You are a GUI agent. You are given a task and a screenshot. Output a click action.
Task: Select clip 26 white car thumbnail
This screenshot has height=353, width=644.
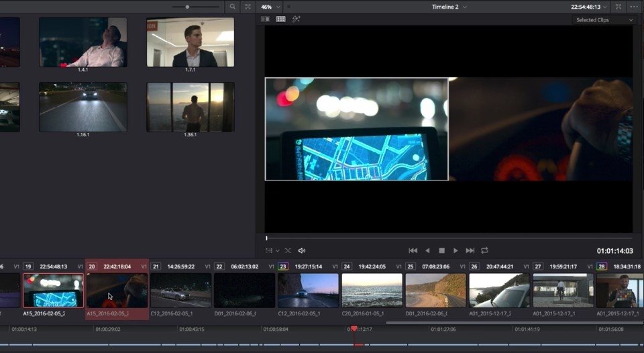499,291
